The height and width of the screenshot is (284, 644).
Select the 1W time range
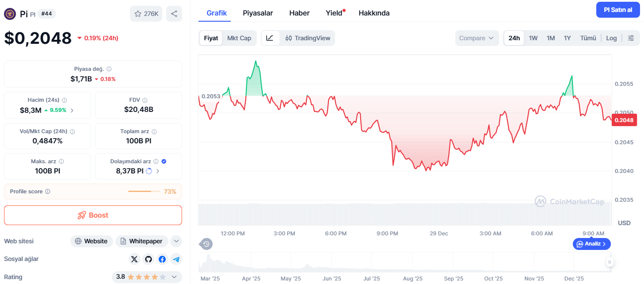click(x=533, y=38)
